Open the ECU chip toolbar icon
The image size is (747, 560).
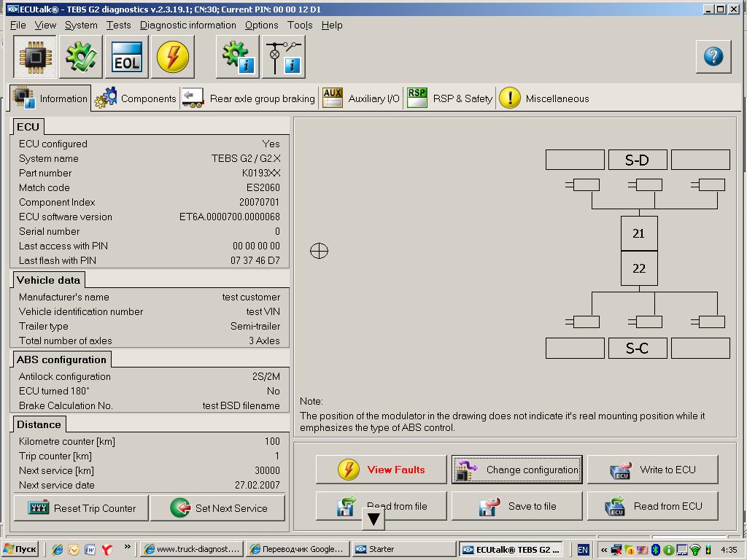pyautogui.click(x=35, y=57)
